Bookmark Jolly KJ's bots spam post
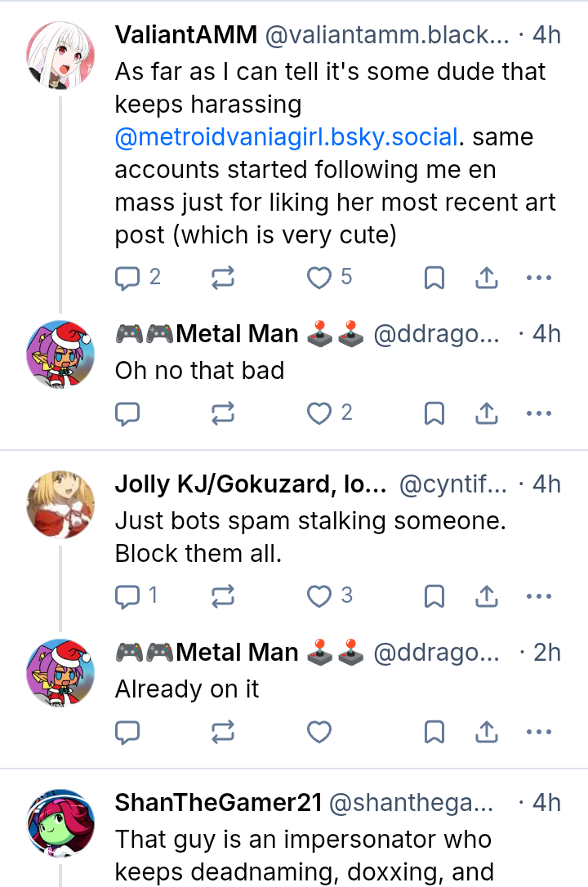Viewport: 588px width, 887px height. [434, 597]
